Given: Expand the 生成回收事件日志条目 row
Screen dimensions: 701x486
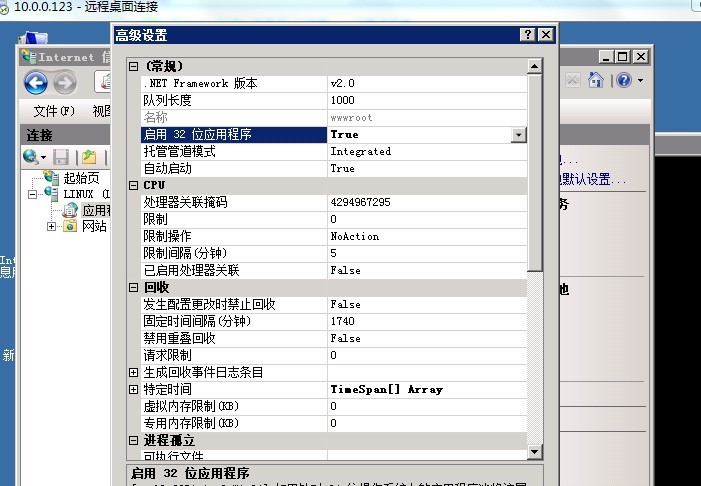Looking at the screenshot, I should click(x=133, y=372).
